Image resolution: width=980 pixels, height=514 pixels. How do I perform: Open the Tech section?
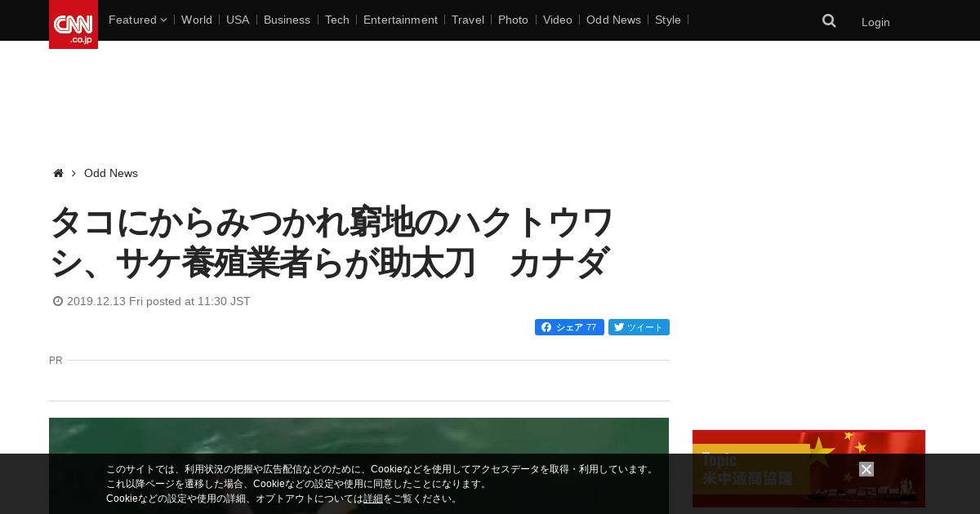(x=336, y=20)
